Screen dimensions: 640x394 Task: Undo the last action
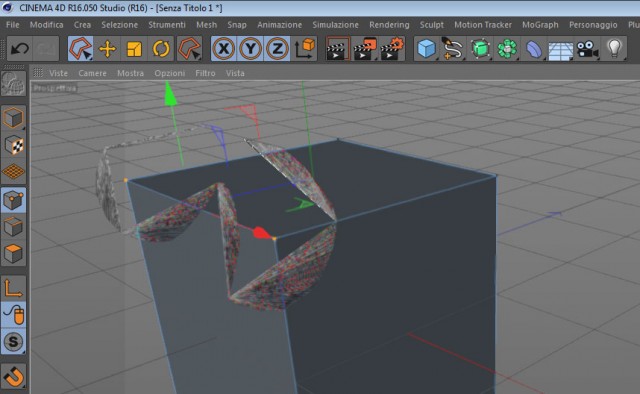[19, 49]
